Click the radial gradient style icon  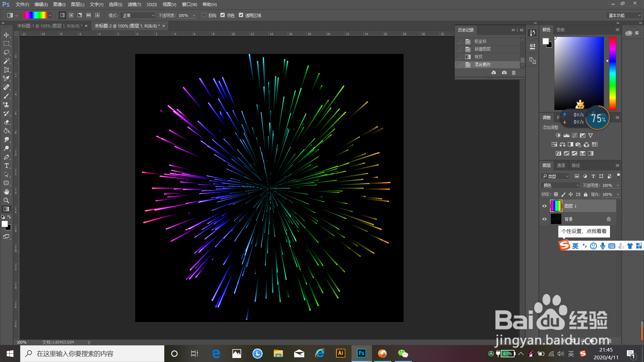(71, 15)
